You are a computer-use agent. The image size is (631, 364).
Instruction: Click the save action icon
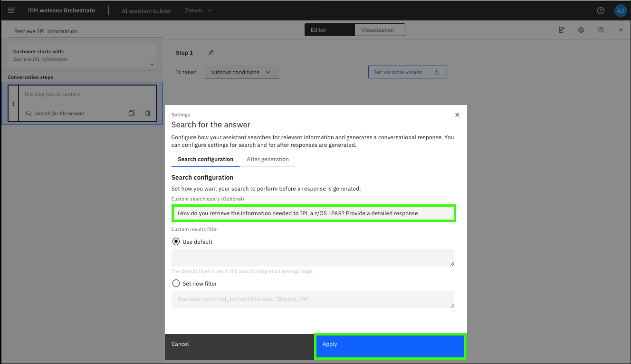coord(601,30)
